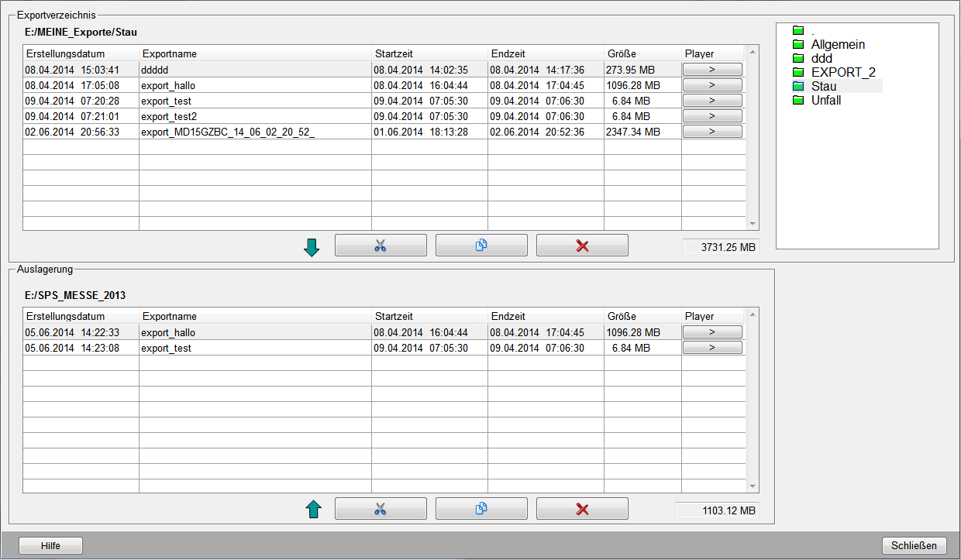
Task: Click the Hilfe button
Action: pos(50,546)
